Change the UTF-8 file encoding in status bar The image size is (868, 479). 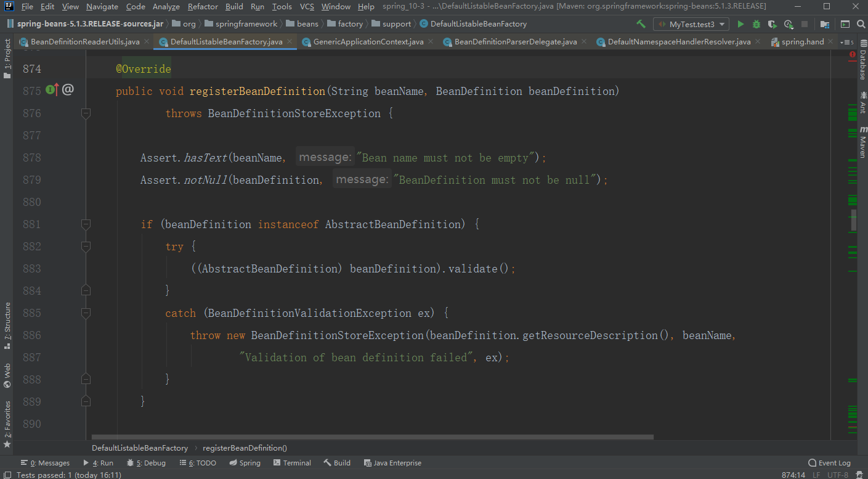pos(838,475)
